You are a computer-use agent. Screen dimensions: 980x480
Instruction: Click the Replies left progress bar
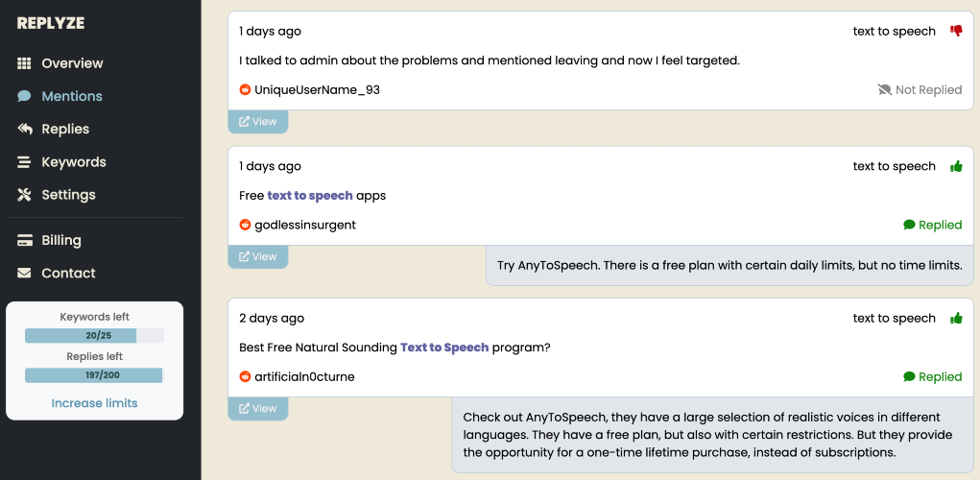[x=94, y=375]
